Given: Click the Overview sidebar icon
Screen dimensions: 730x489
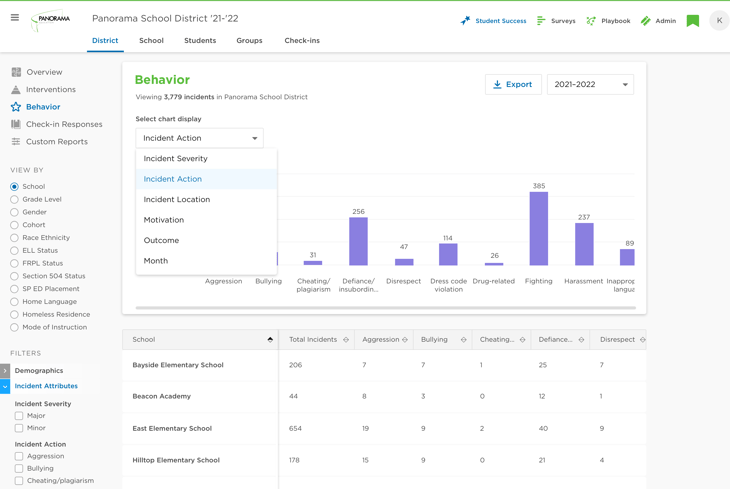Looking at the screenshot, I should coord(16,72).
